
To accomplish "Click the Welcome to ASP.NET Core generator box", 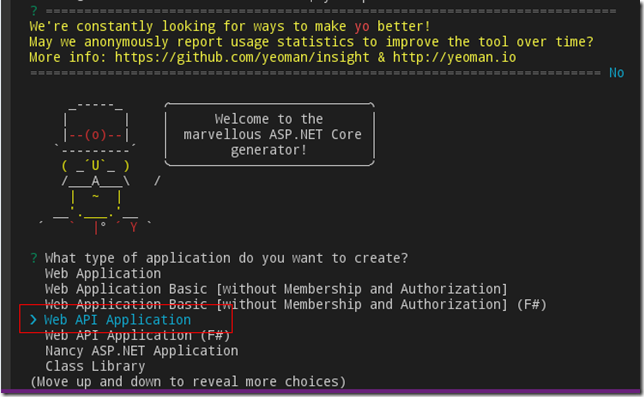I will pyautogui.click(x=270, y=134).
